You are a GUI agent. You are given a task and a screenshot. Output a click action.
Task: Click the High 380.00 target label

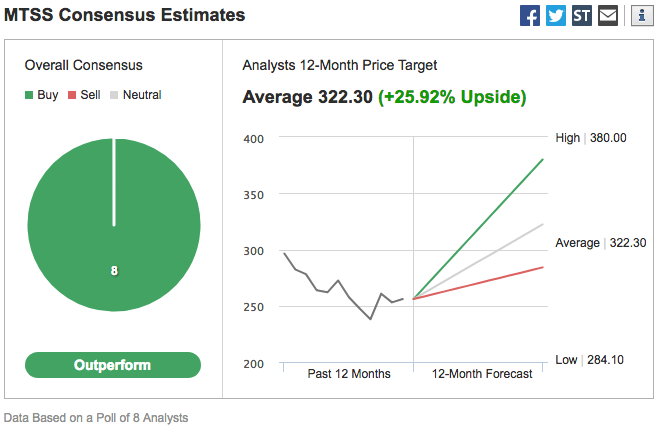(590, 138)
